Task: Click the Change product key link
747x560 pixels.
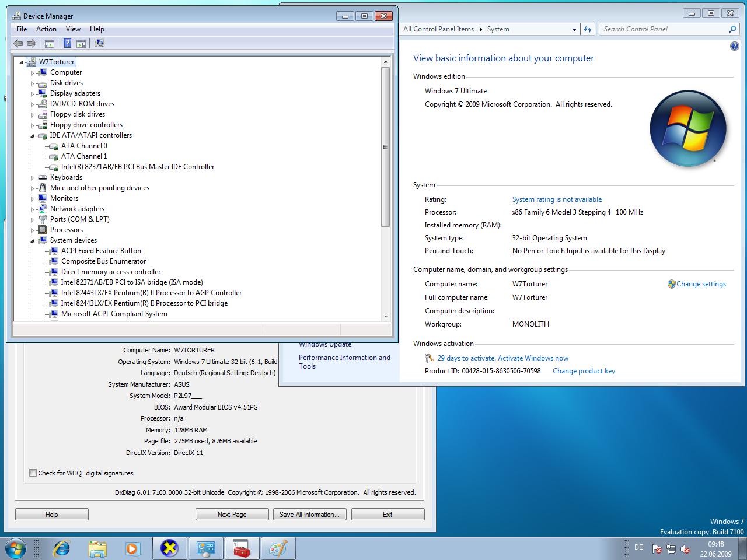Action: [x=584, y=371]
